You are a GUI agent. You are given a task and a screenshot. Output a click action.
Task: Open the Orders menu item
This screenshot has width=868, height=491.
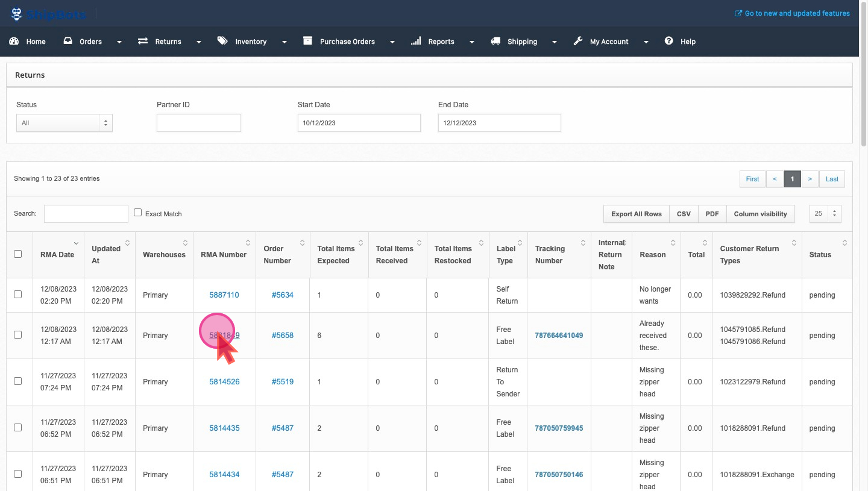tap(90, 42)
